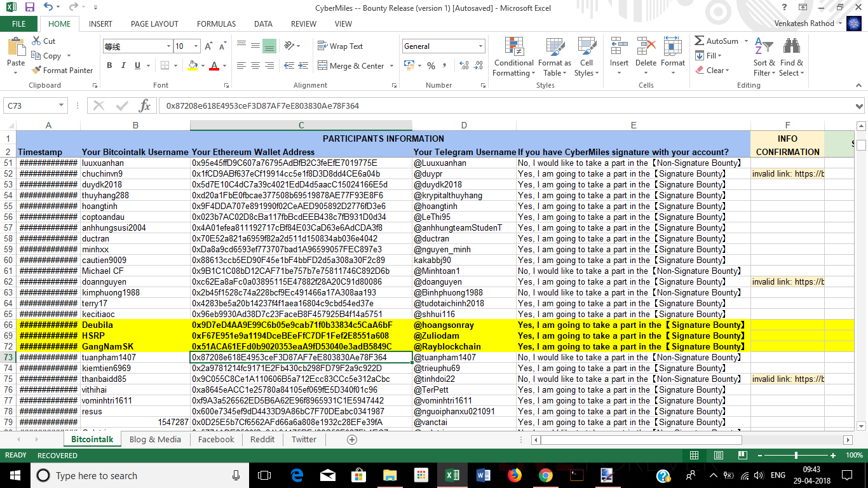Switch to Page Layout view in status bar
The image size is (868, 488).
[719, 456]
